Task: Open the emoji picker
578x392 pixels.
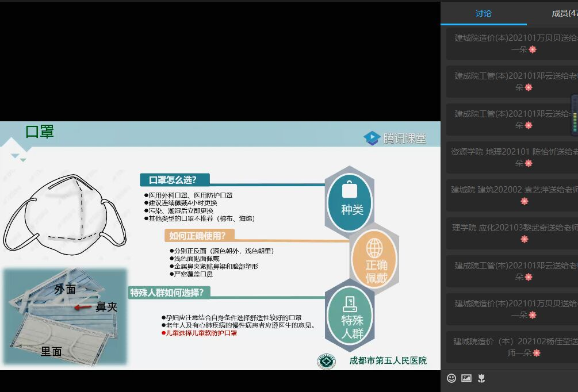Action: (451, 378)
